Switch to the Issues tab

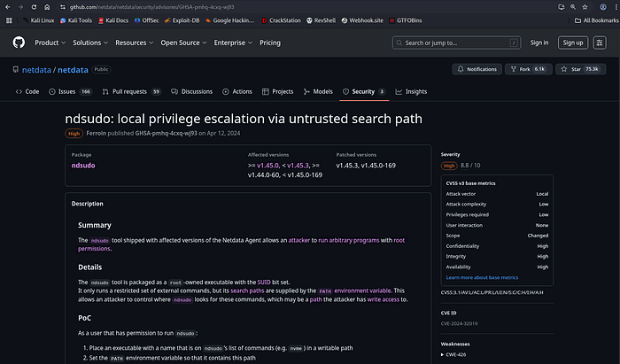[x=70, y=92]
